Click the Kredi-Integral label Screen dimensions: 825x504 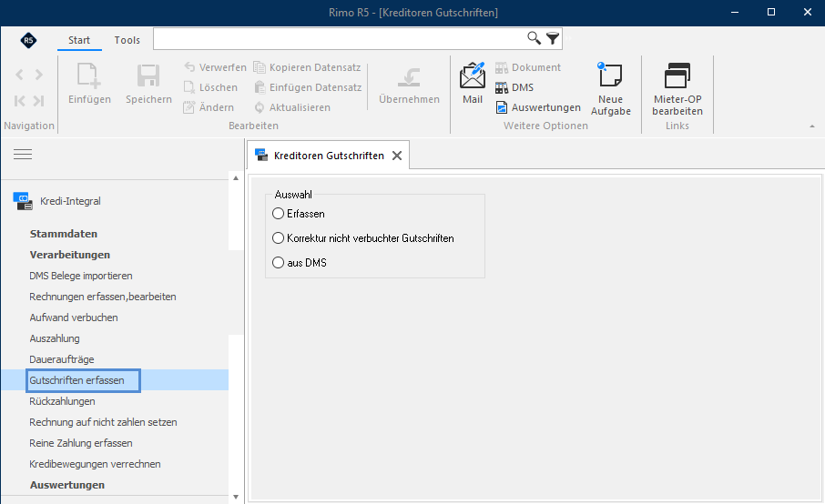tap(70, 201)
